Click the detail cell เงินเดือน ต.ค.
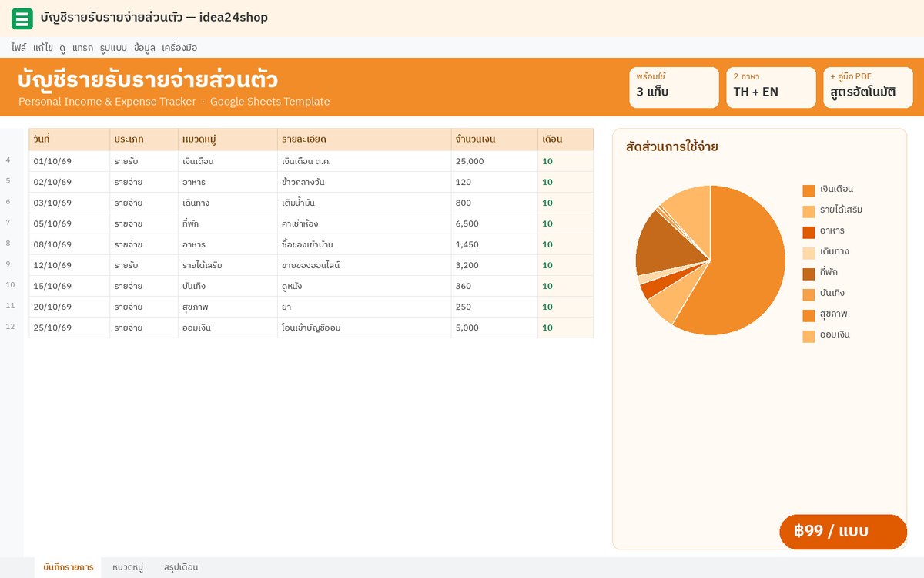The height and width of the screenshot is (578, 924). point(364,161)
